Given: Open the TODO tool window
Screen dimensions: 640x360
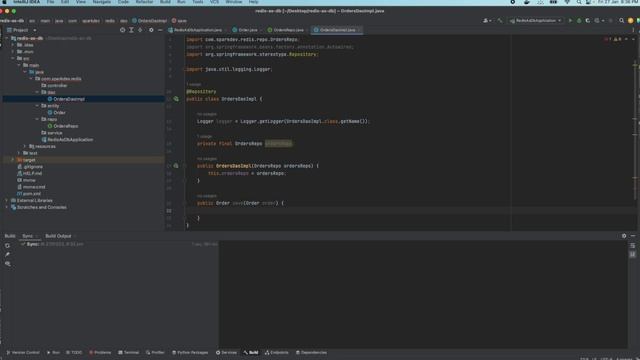Looking at the screenshot, I should click(x=74, y=352).
